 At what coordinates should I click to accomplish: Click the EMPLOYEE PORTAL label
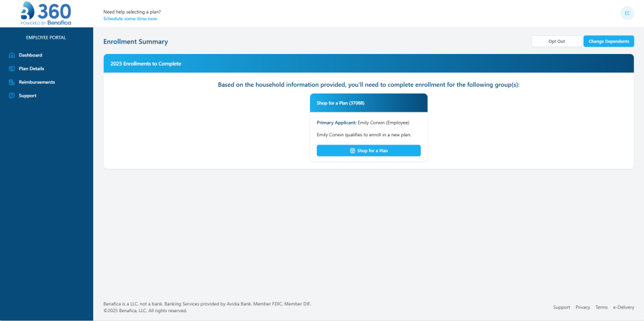pyautogui.click(x=46, y=38)
